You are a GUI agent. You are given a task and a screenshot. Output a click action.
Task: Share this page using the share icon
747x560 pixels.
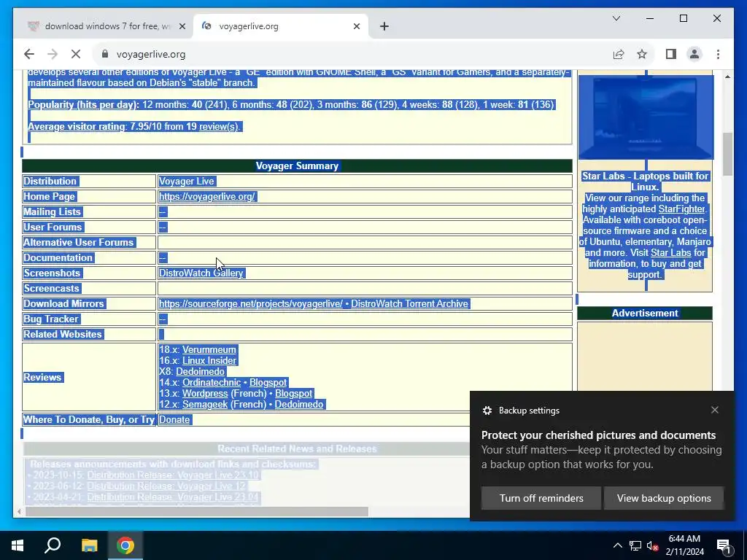pyautogui.click(x=619, y=54)
